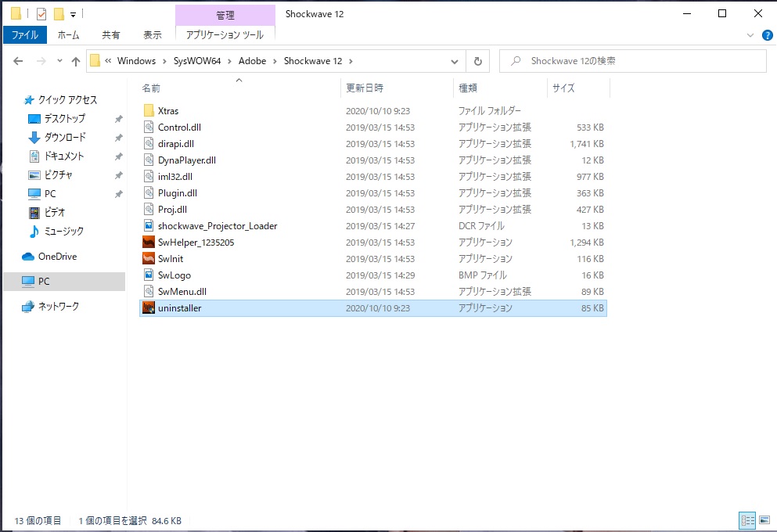Click the up-arrow navigation icon
The height and width of the screenshot is (532, 777).
coord(75,60)
